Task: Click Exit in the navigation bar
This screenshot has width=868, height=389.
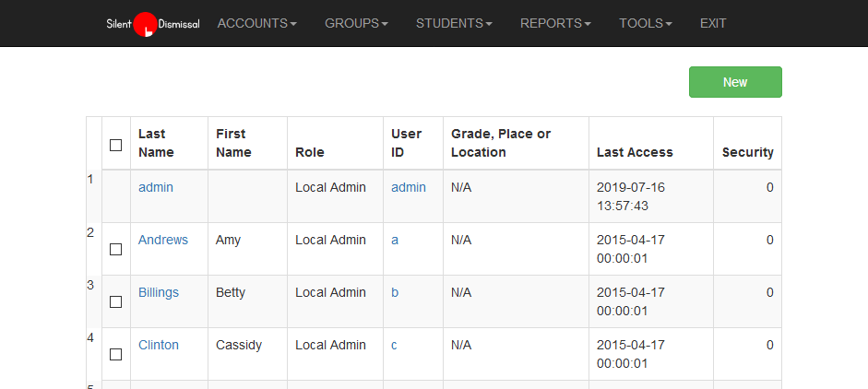Action: tap(713, 24)
